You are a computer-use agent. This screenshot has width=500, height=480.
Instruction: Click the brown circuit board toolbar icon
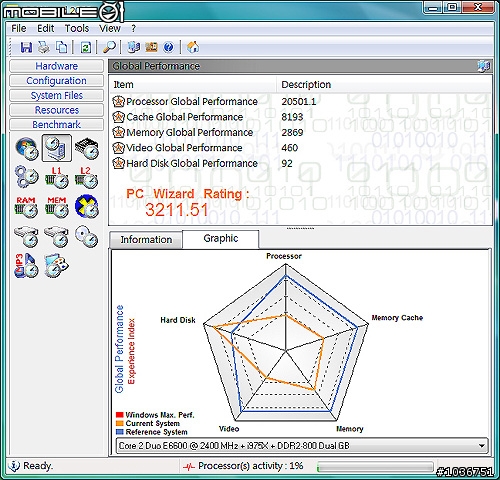pyautogui.click(x=151, y=47)
